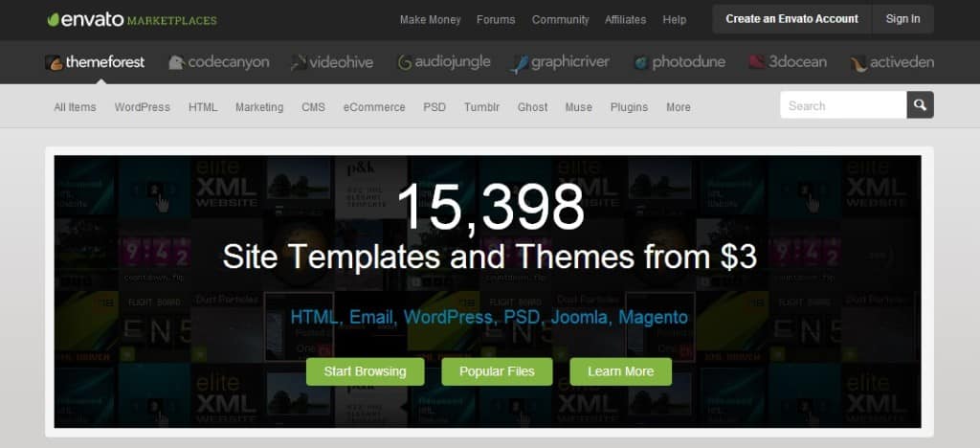Viewport: 980px width, 448px height.
Task: Open the eCommerce category menu
Action: coord(374,107)
